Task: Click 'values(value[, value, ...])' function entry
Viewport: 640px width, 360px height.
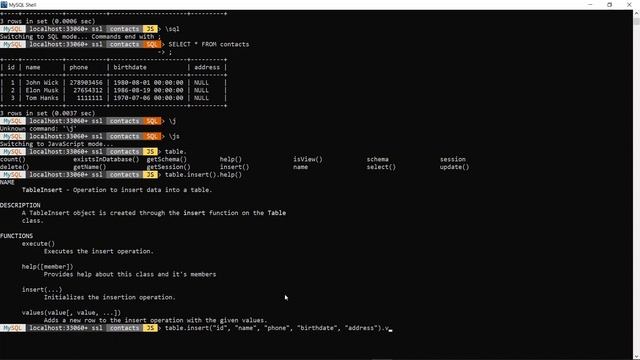Action: click(x=71, y=313)
